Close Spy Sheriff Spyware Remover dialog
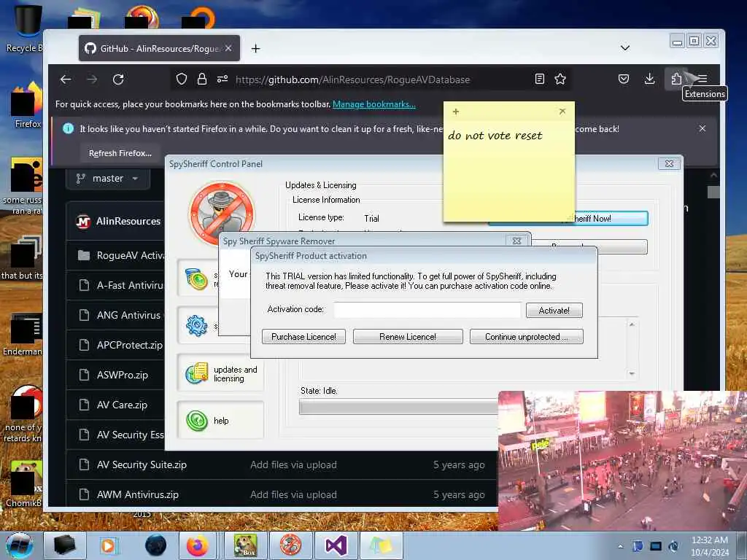This screenshot has height=560, width=747. [516, 241]
